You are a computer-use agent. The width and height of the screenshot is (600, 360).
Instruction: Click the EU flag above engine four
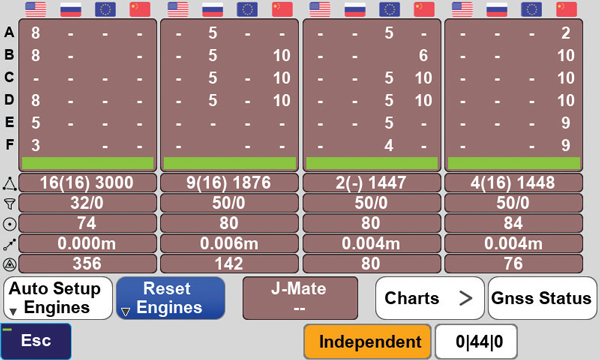point(532,10)
